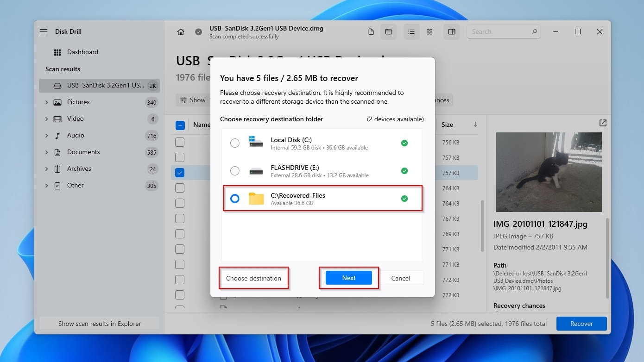
Task: Tick the checkbox on the 767 KB row
Action: pos(180,218)
